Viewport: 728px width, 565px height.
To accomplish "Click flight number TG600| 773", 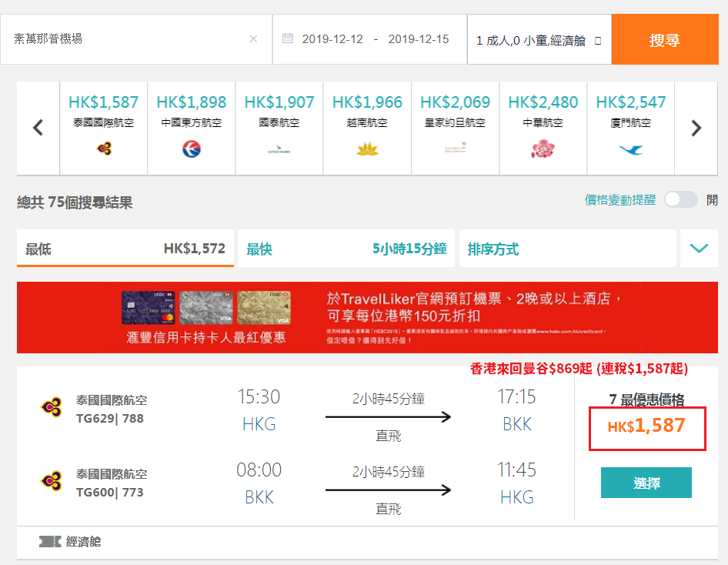I will [x=110, y=492].
